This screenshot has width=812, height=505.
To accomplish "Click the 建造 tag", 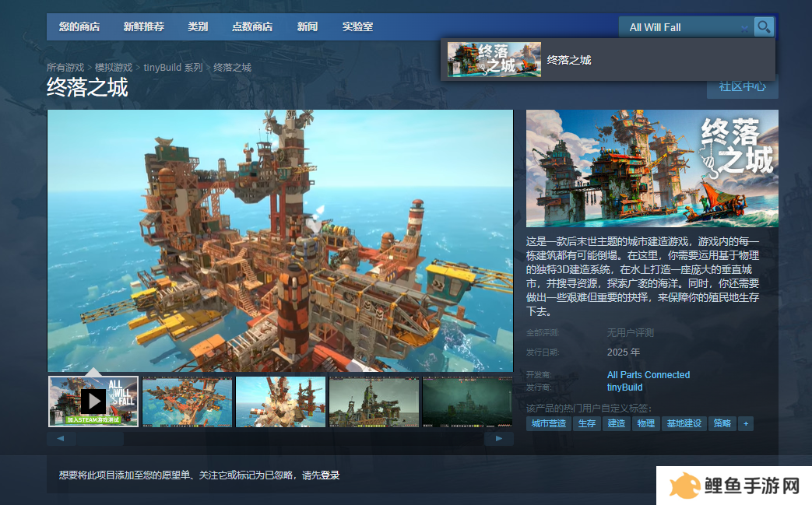I will coord(617,423).
